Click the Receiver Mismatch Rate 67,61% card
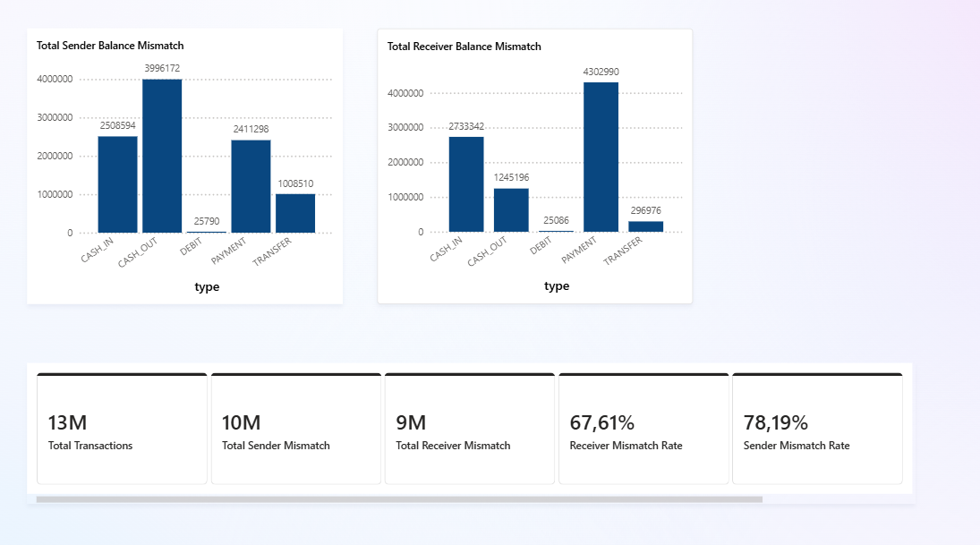Screen dimensions: 980x545 [643, 429]
